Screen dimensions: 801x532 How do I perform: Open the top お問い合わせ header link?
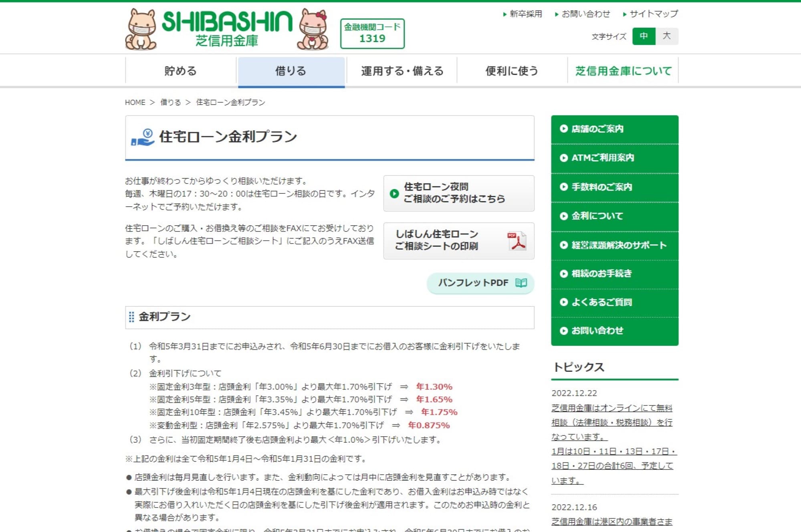582,14
